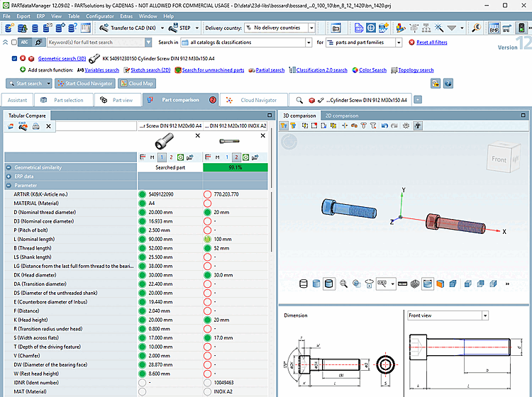Click the print icon in Tabular Compare
The height and width of the screenshot is (397, 532).
(35, 126)
